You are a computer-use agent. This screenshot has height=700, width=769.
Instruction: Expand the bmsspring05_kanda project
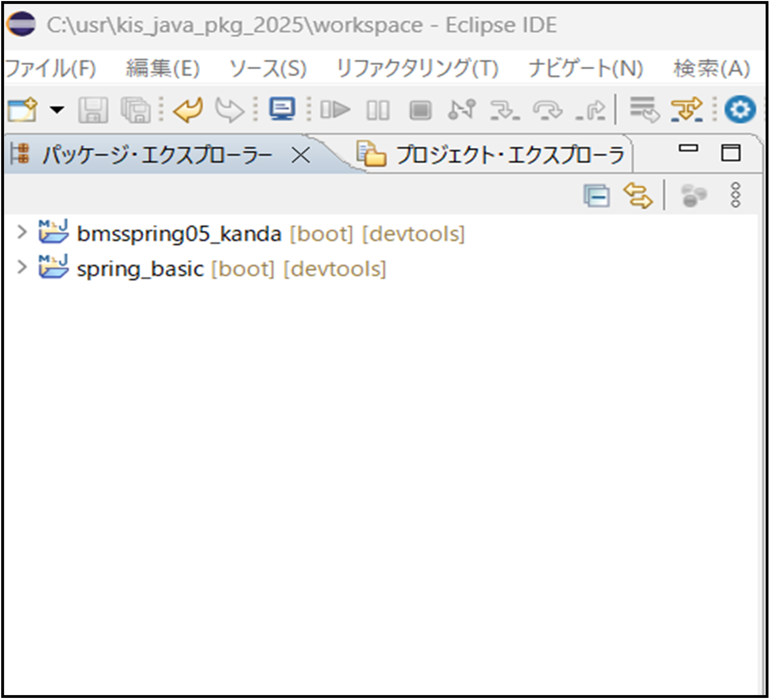(x=22, y=232)
